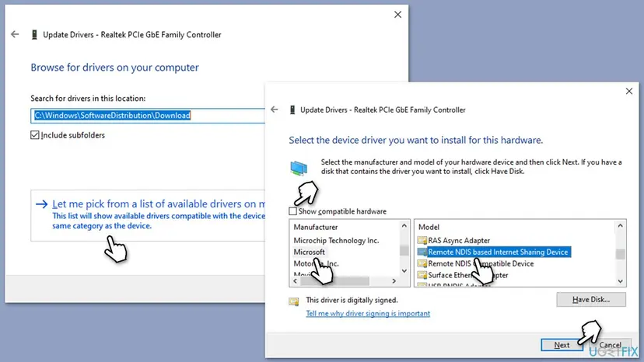Select Microsoft in Manufacturer list
644x362 pixels.
309,252
